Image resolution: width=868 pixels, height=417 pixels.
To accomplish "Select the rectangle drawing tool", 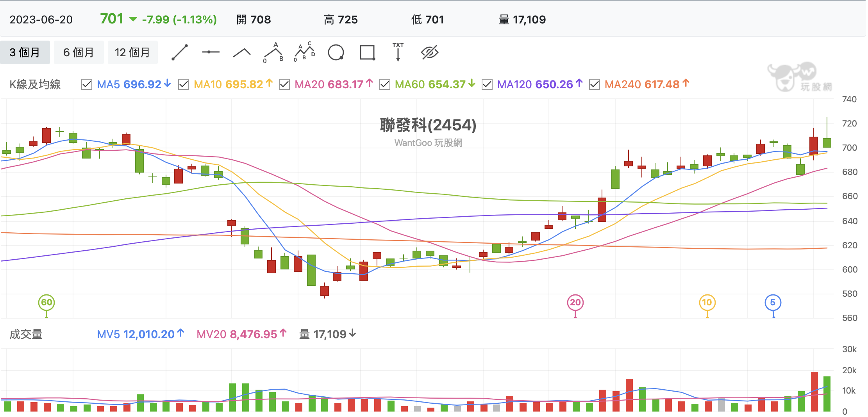I will (x=367, y=52).
